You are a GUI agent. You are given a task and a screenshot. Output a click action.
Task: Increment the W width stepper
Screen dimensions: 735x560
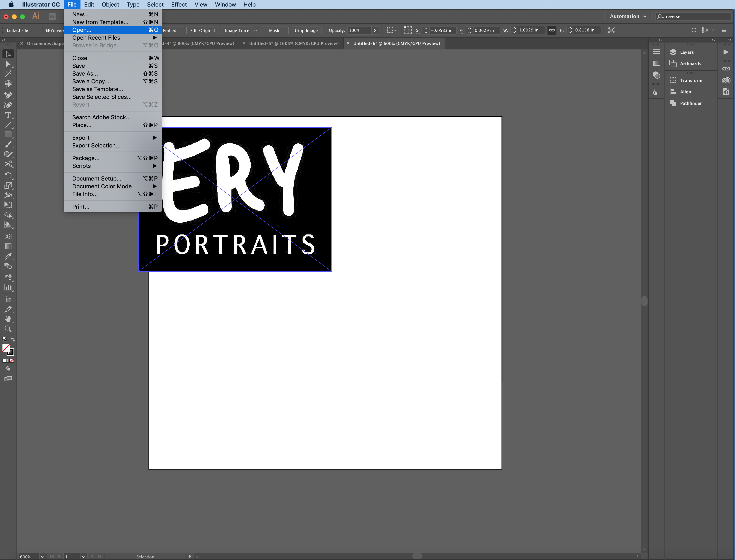[514, 28]
